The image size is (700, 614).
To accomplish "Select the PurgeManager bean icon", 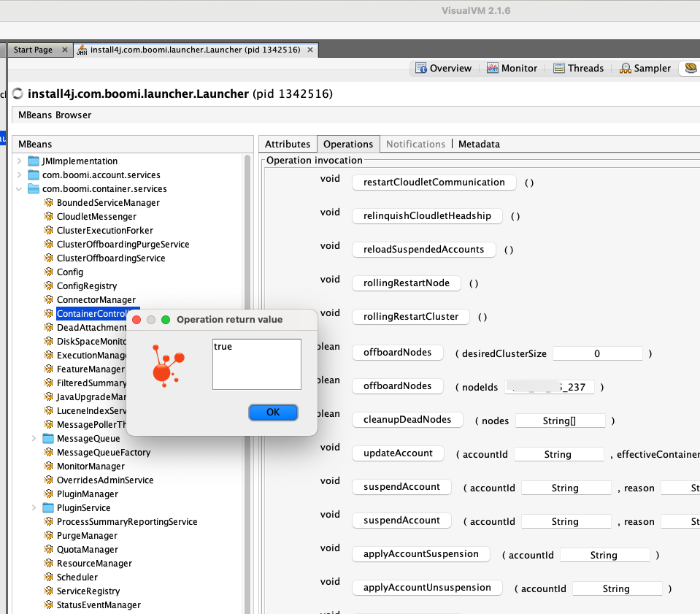I will pos(49,535).
